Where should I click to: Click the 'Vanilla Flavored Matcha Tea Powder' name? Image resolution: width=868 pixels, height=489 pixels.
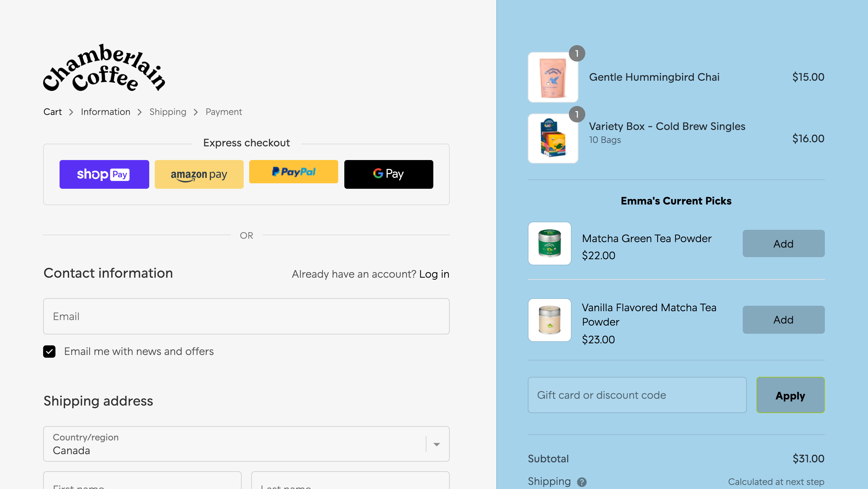click(649, 315)
